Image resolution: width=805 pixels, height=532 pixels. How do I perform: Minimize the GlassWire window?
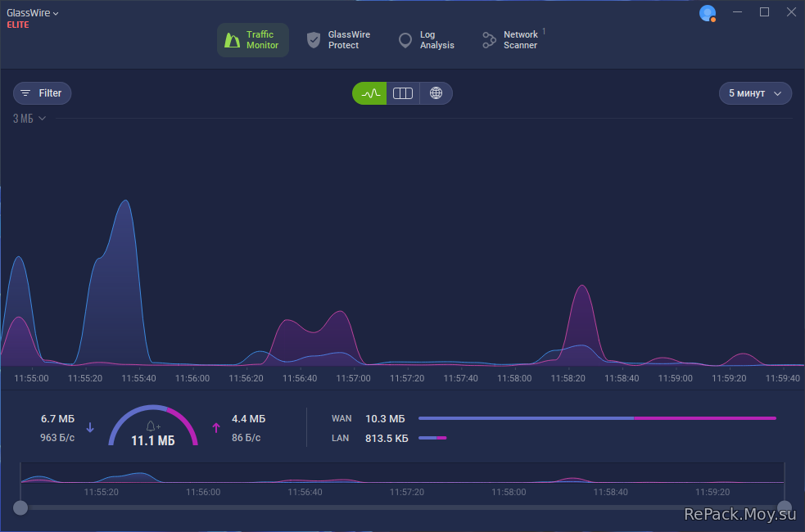pyautogui.click(x=738, y=12)
